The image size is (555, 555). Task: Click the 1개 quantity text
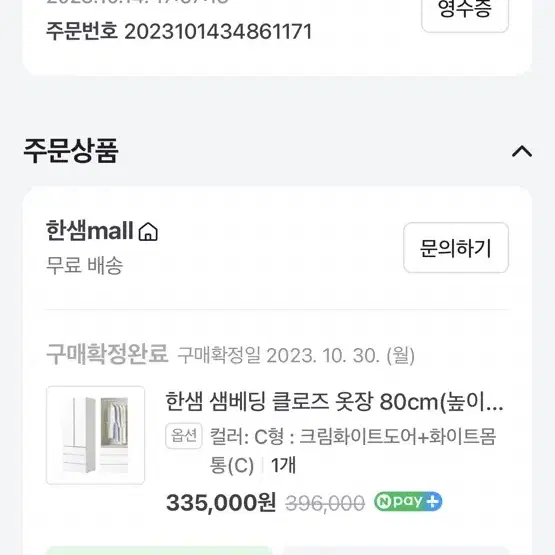tap(283, 465)
